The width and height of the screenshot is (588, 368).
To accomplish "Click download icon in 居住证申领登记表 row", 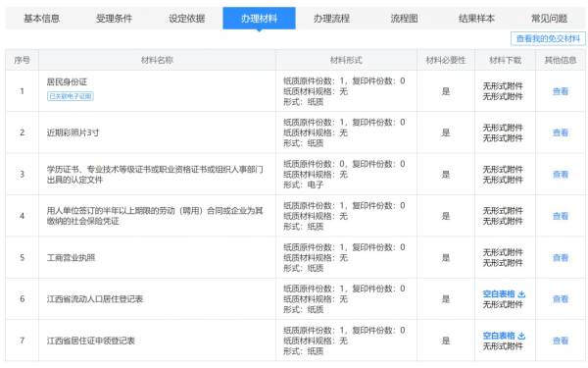I will point(521,336).
